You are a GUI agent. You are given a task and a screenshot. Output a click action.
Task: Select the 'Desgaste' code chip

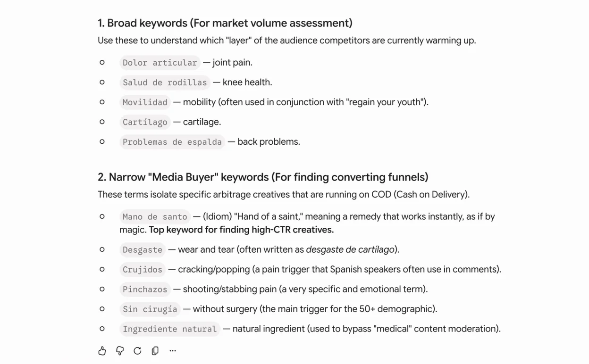point(143,249)
